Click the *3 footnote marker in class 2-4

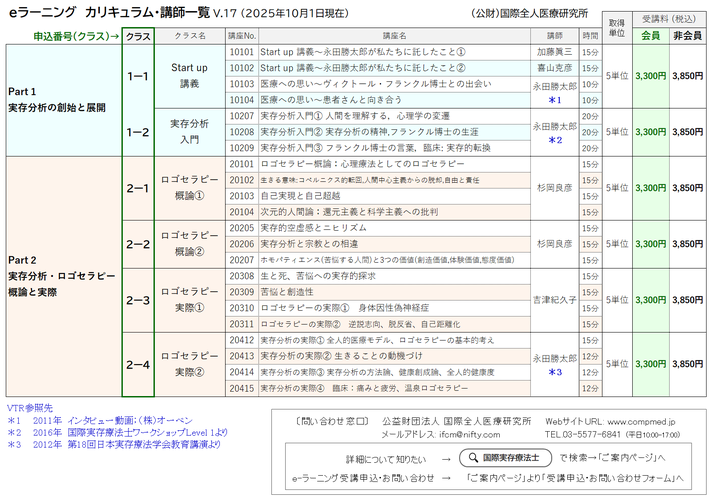(555, 372)
